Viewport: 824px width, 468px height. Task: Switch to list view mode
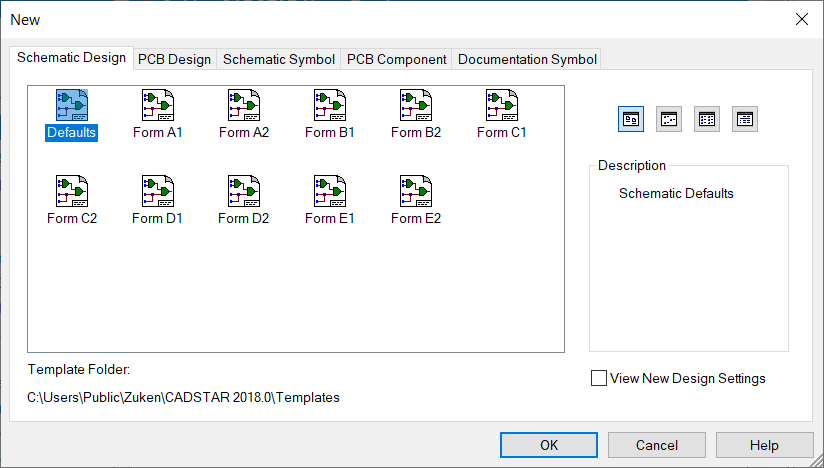click(x=707, y=119)
